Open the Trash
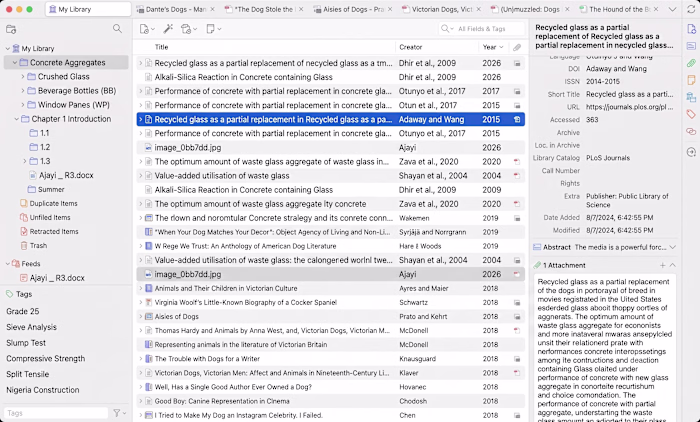 [38, 246]
